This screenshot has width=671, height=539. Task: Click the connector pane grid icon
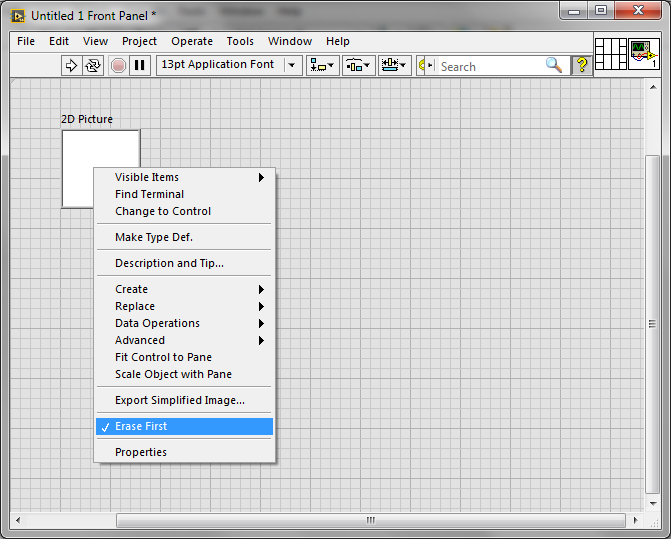(611, 54)
